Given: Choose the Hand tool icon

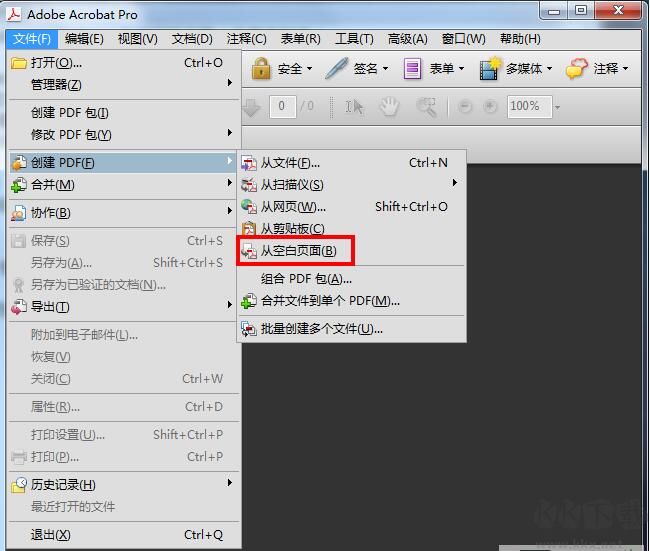Looking at the screenshot, I should point(390,107).
